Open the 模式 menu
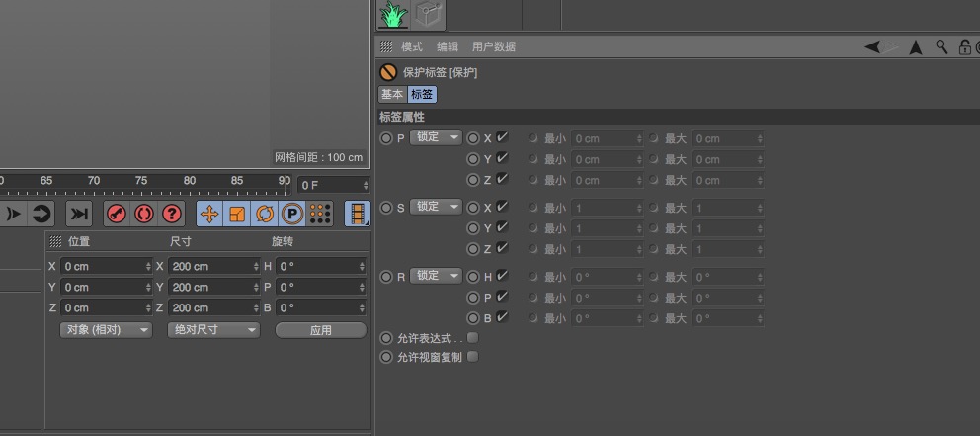Viewport: 980px width, 436px height. pyautogui.click(x=412, y=46)
